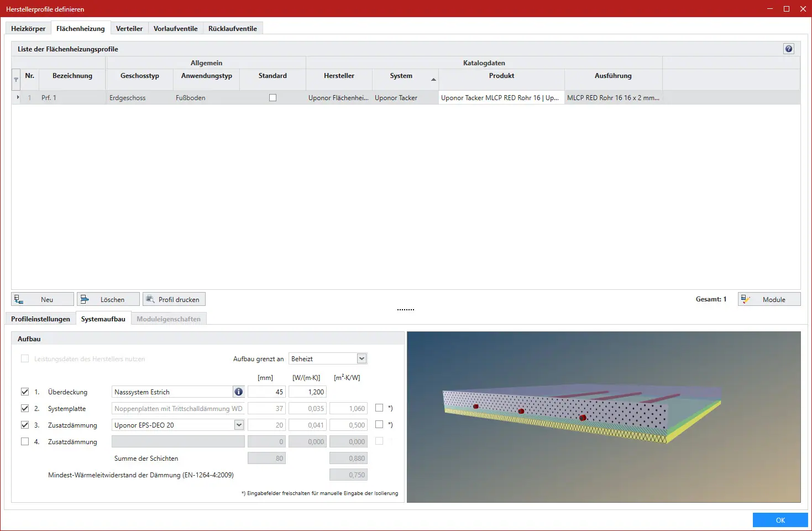This screenshot has width=812, height=531.
Task: Click the help question mark icon
Action: pos(789,49)
